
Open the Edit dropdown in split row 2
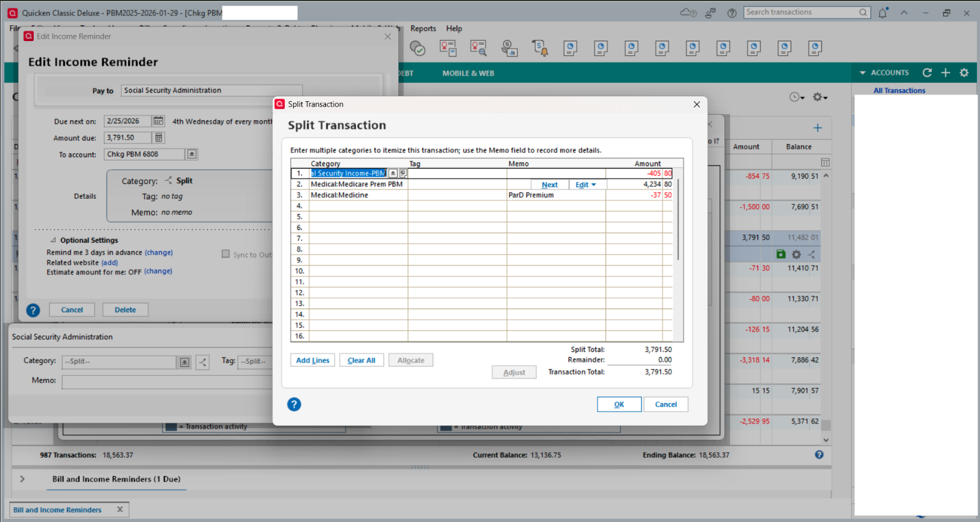click(x=587, y=185)
